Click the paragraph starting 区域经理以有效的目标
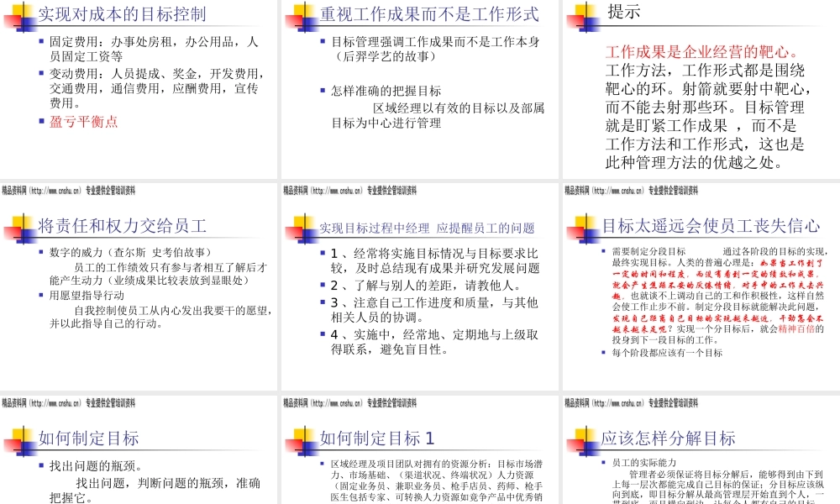This screenshot has height=504, width=840. point(438,115)
